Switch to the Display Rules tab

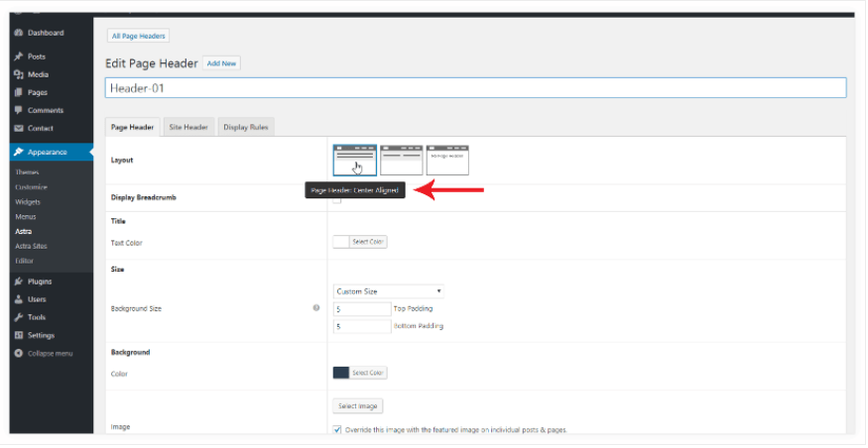(x=246, y=127)
